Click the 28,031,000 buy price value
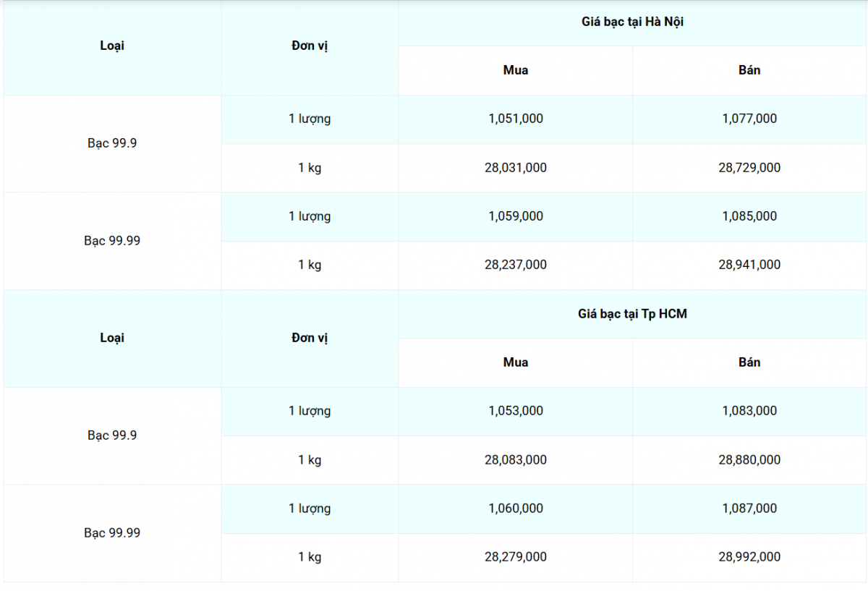 tap(515, 168)
